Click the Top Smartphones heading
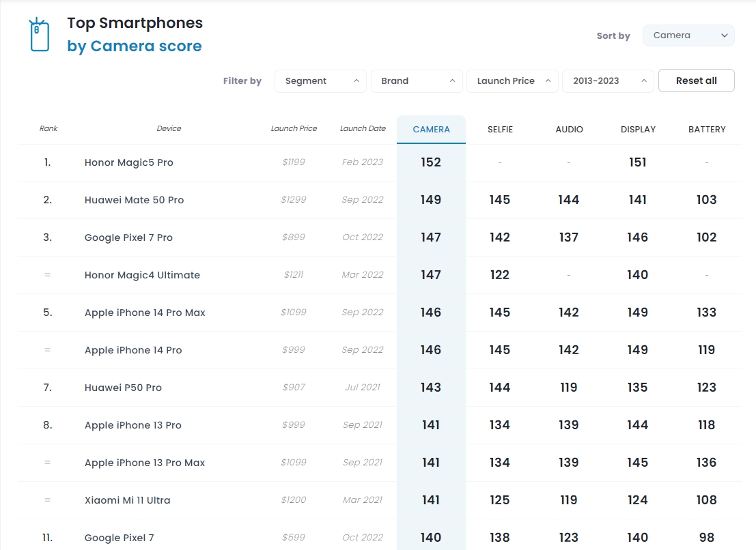Image resolution: width=756 pixels, height=550 pixels. tap(135, 23)
